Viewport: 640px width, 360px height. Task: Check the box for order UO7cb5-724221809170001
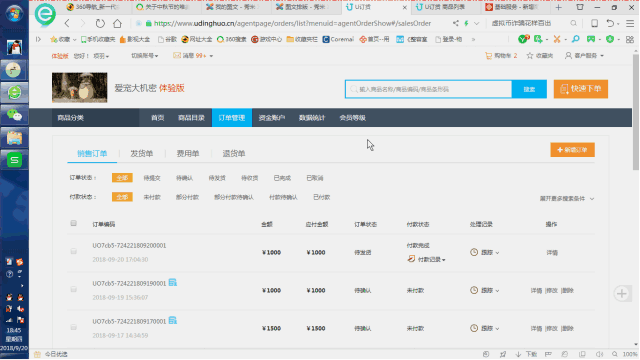73,327
